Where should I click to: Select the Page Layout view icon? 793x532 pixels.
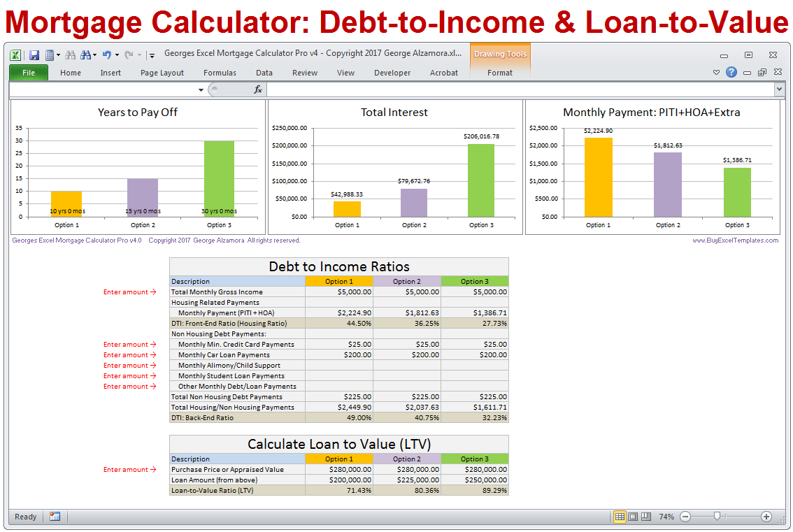coord(631,517)
